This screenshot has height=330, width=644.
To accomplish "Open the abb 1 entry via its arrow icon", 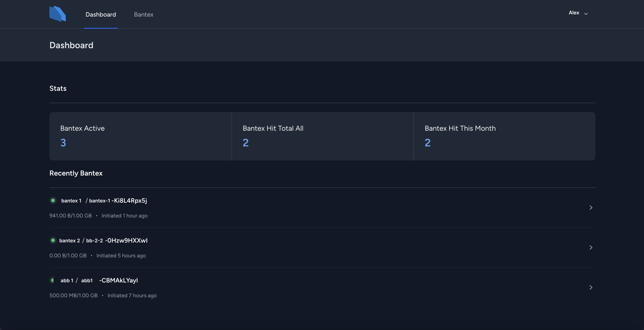I will click(591, 287).
